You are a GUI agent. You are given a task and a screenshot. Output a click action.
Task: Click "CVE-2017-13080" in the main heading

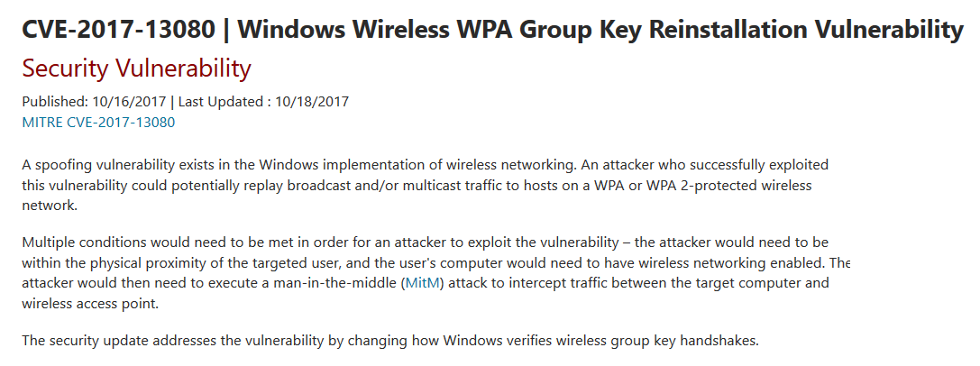tap(118, 30)
